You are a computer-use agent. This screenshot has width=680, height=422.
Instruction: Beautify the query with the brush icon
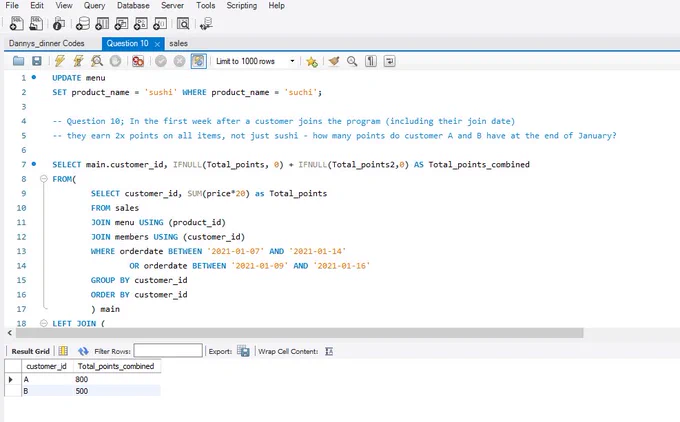tap(333, 61)
